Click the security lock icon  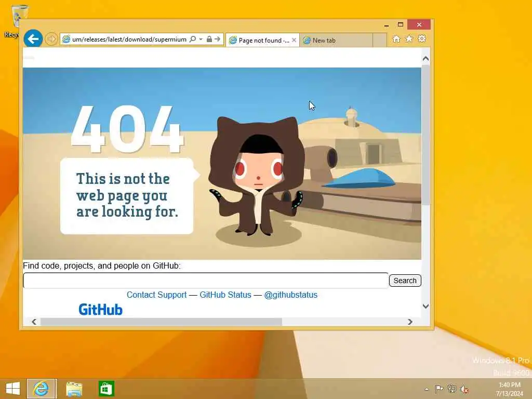(209, 39)
